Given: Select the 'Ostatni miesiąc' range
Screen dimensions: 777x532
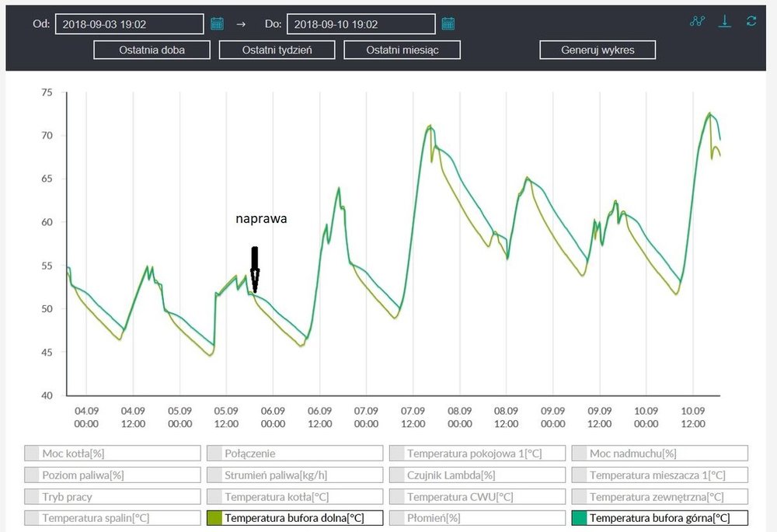Looking at the screenshot, I should (402, 50).
